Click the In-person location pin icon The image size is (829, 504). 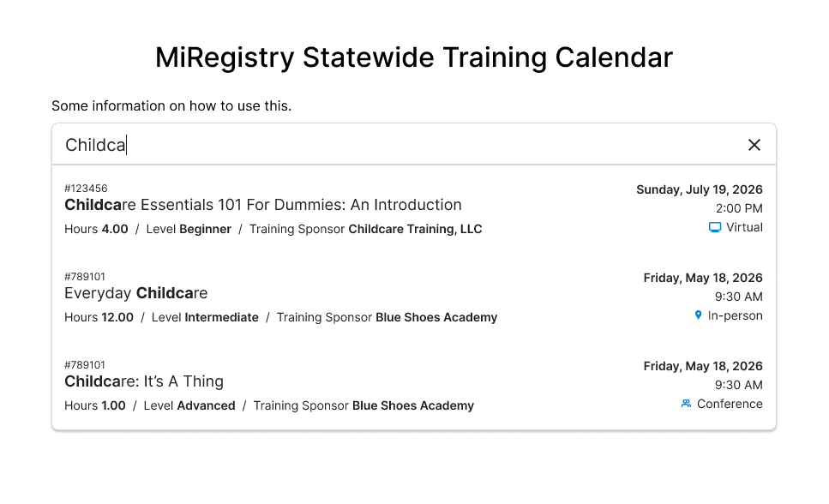(x=698, y=315)
